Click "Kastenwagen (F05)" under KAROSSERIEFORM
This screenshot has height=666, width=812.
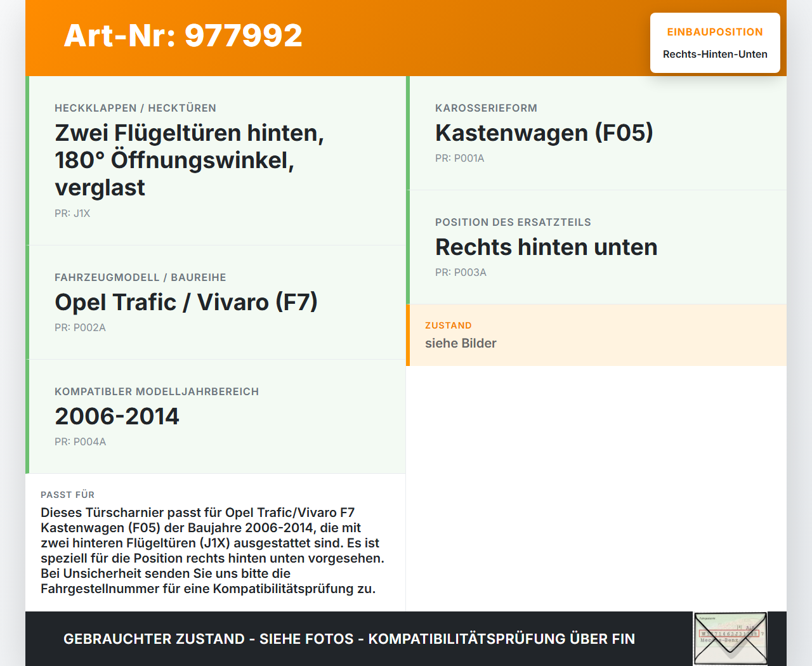544,133
